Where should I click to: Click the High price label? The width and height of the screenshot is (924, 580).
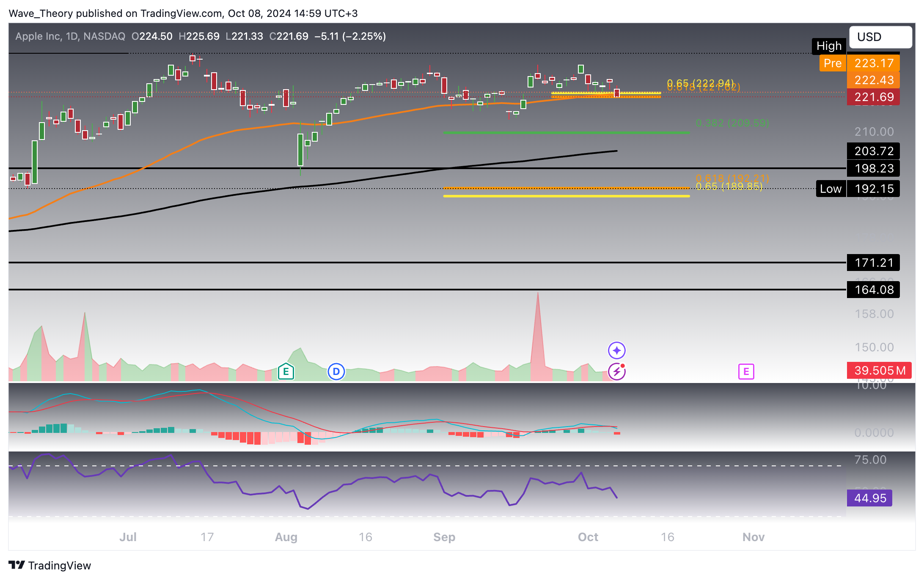828,46
